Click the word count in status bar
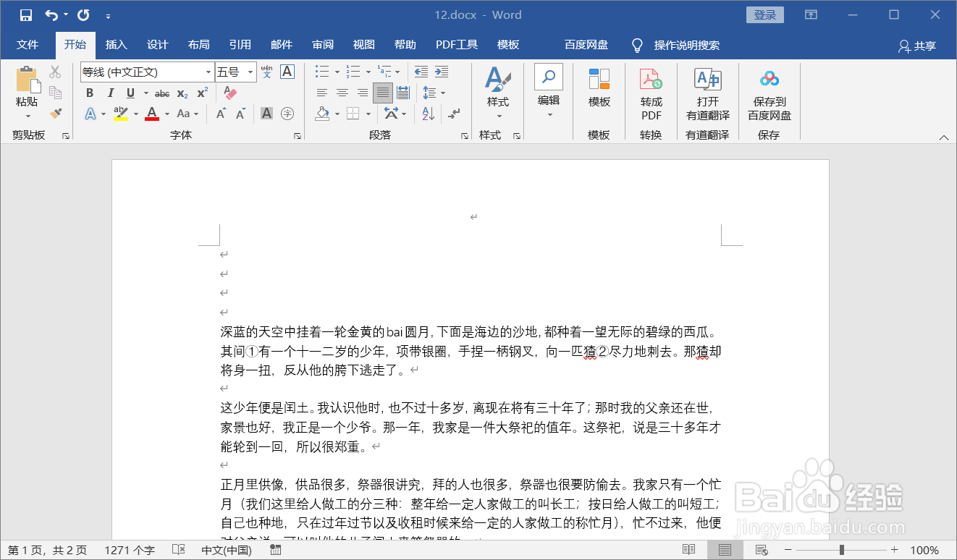Screen dimensions: 957x560 click(130, 551)
